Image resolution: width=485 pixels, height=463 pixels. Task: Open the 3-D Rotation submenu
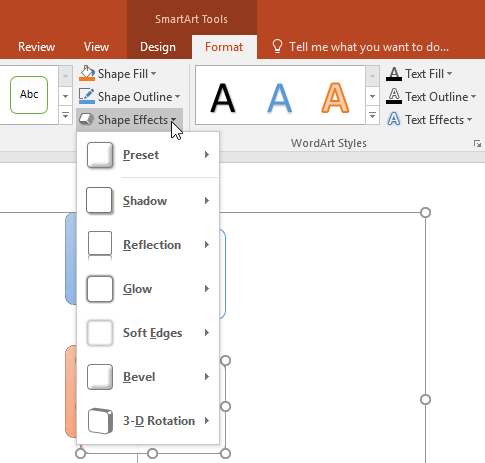pos(148,421)
